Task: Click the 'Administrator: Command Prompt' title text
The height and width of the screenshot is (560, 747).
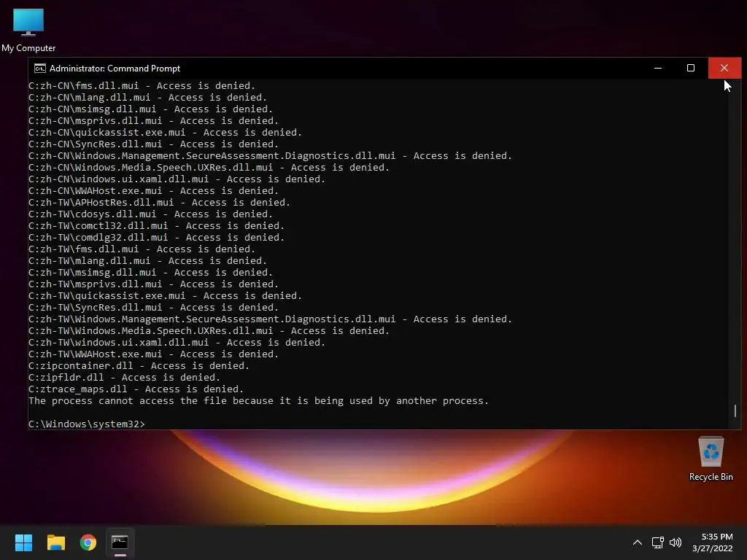Action: [x=115, y=69]
